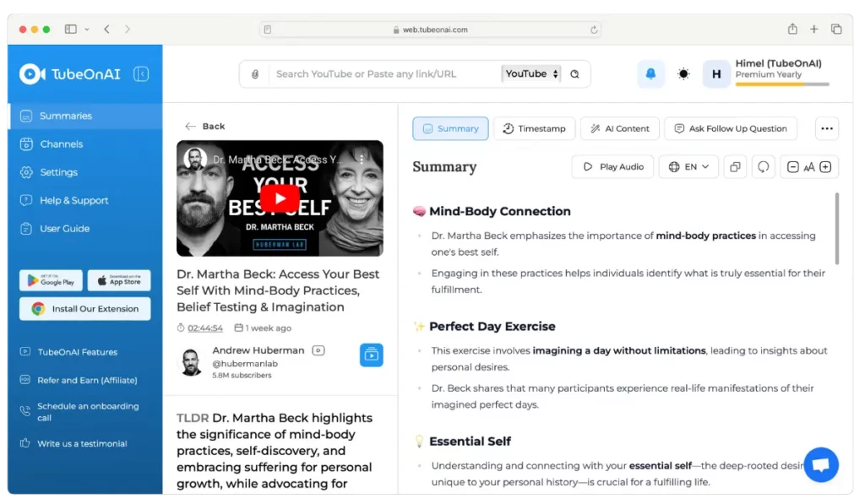Click the Essential Self heading

click(x=470, y=442)
